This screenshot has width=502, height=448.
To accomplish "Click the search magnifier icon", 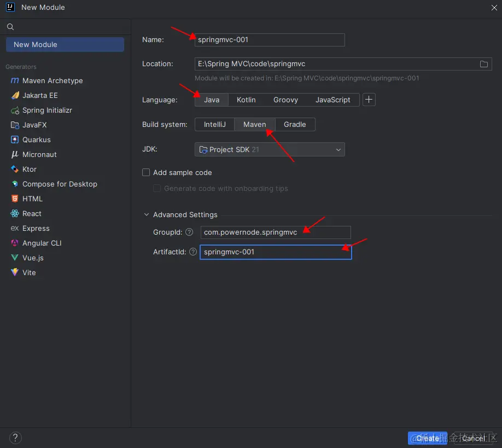I will tap(10, 27).
